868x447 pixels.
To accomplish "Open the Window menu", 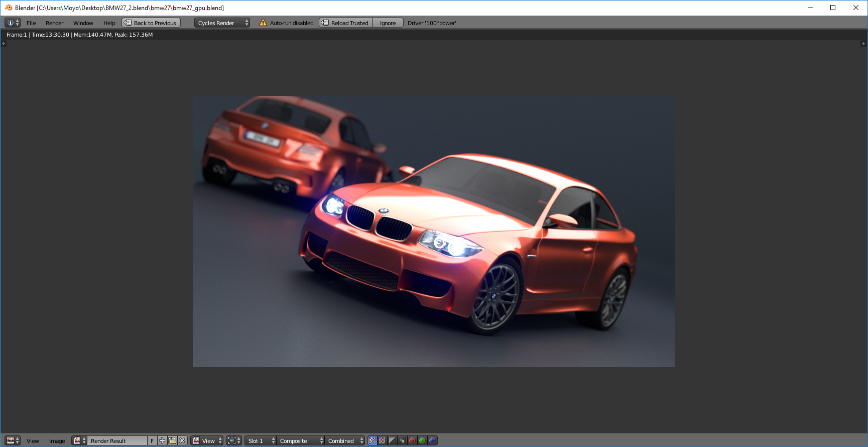I will click(x=83, y=23).
